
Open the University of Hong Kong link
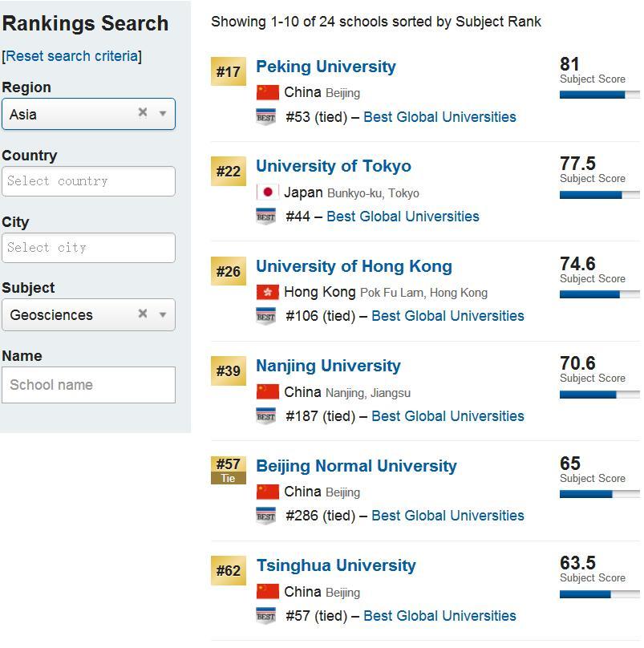(354, 266)
